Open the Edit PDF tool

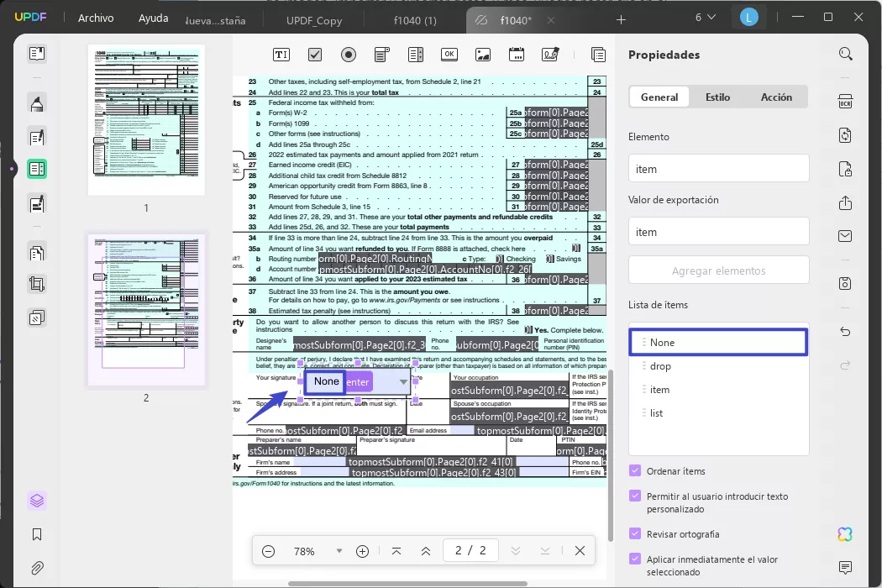coord(37,137)
